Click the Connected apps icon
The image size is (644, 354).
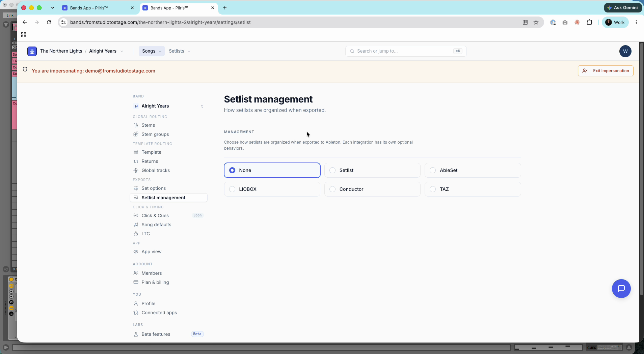136,313
